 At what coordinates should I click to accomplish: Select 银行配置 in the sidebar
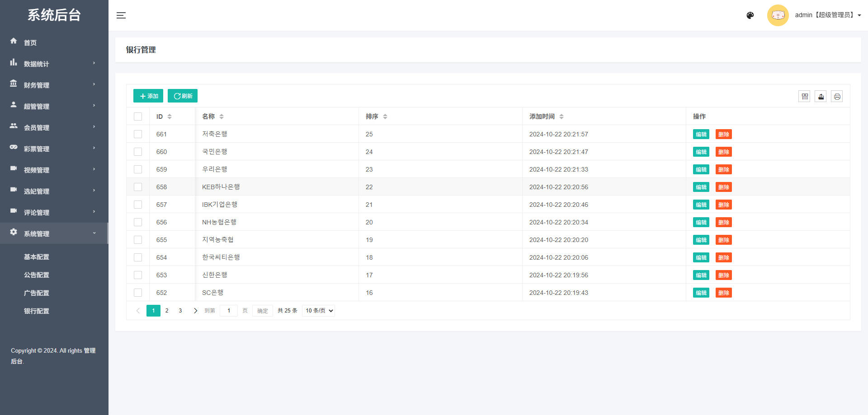pos(37,311)
